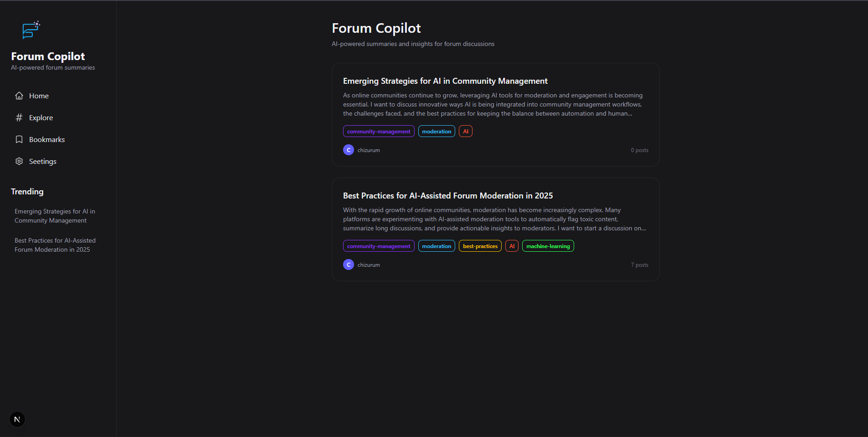Open the Explore menu item
This screenshot has width=868, height=437.
pyautogui.click(x=41, y=117)
